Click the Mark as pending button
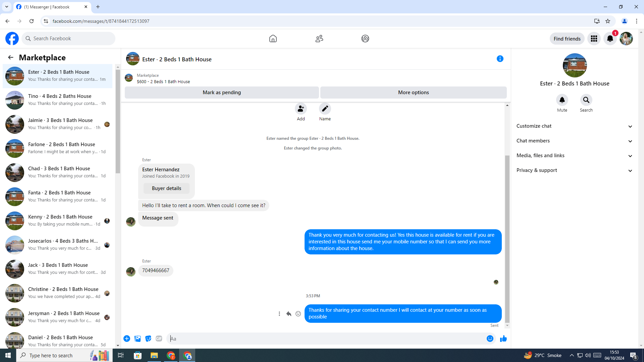The image size is (644, 362). (x=222, y=93)
